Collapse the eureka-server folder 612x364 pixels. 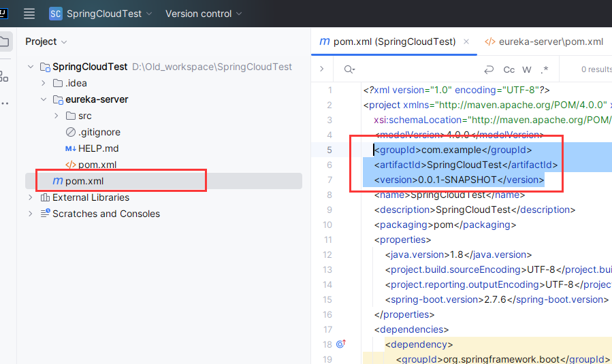pos(44,99)
